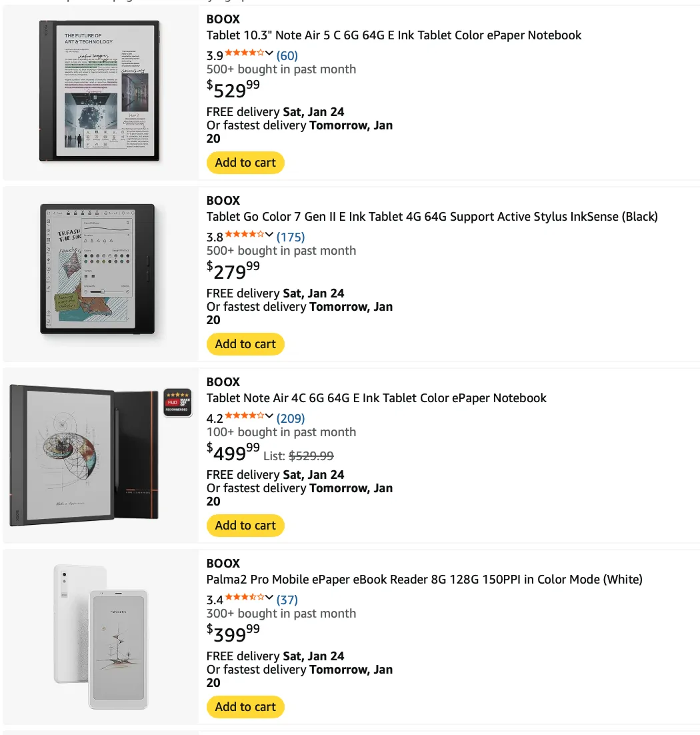
Task: View the 175 reviews for Go Color 7
Action: tap(291, 237)
